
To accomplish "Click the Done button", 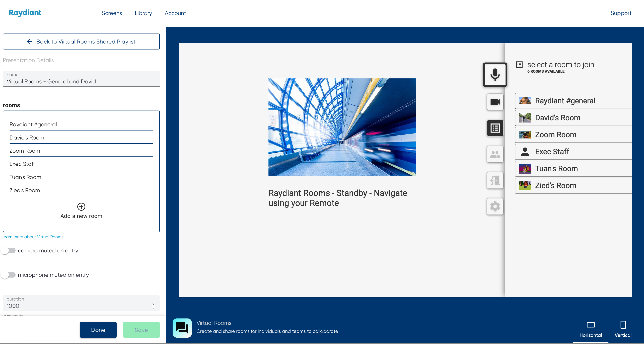I will coord(98,330).
